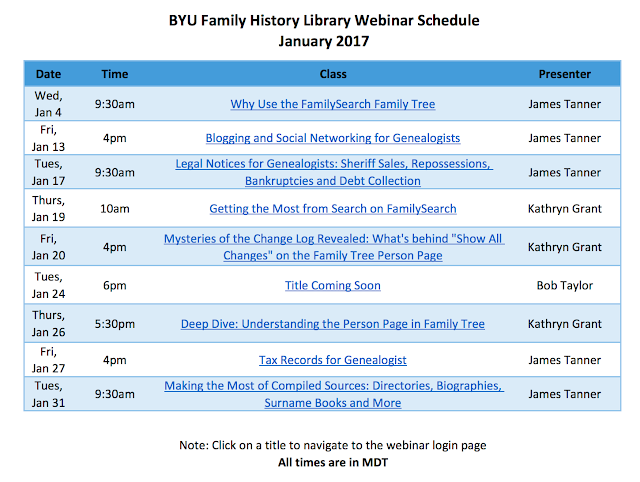
Task: Click the '5:30pm' time cell
Action: (115, 324)
